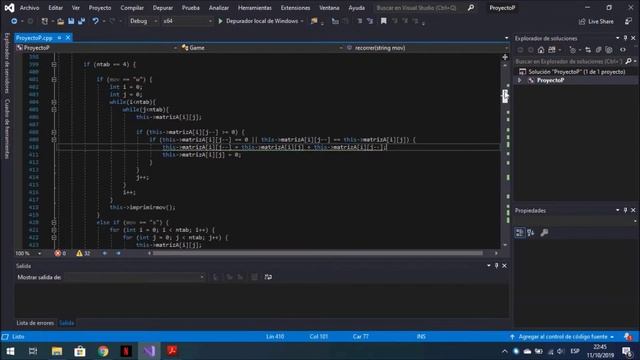640x360 pixels.
Task: Click the editor vertical scrollbar thumb
Action: tap(505, 96)
